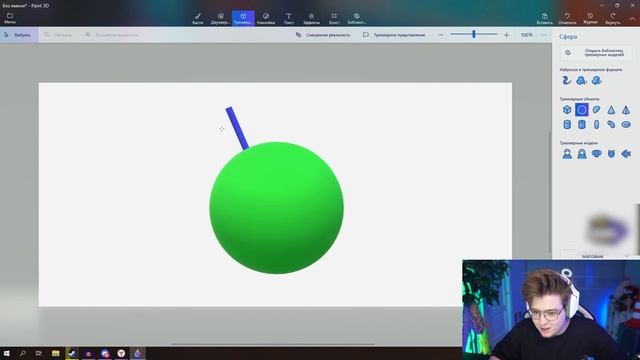The height and width of the screenshot is (360, 640).
Task: Open File Explorer from taskbar
Action: coord(56,353)
